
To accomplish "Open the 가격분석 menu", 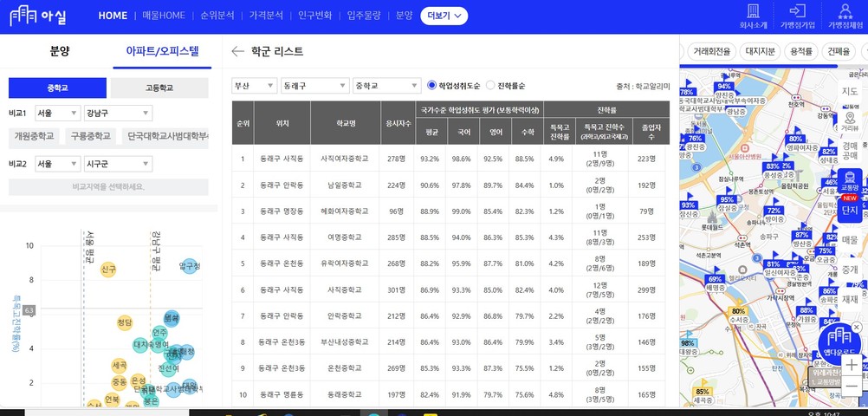I will (x=266, y=16).
